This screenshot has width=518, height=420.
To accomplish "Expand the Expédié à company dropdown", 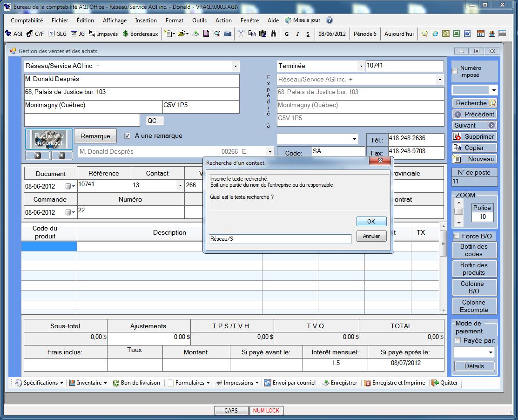I will (x=440, y=80).
